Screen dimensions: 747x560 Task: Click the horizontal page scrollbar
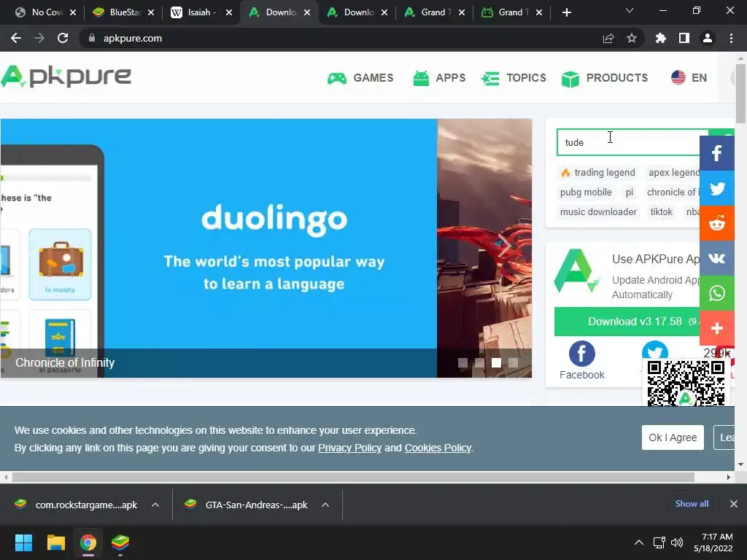[x=353, y=477]
